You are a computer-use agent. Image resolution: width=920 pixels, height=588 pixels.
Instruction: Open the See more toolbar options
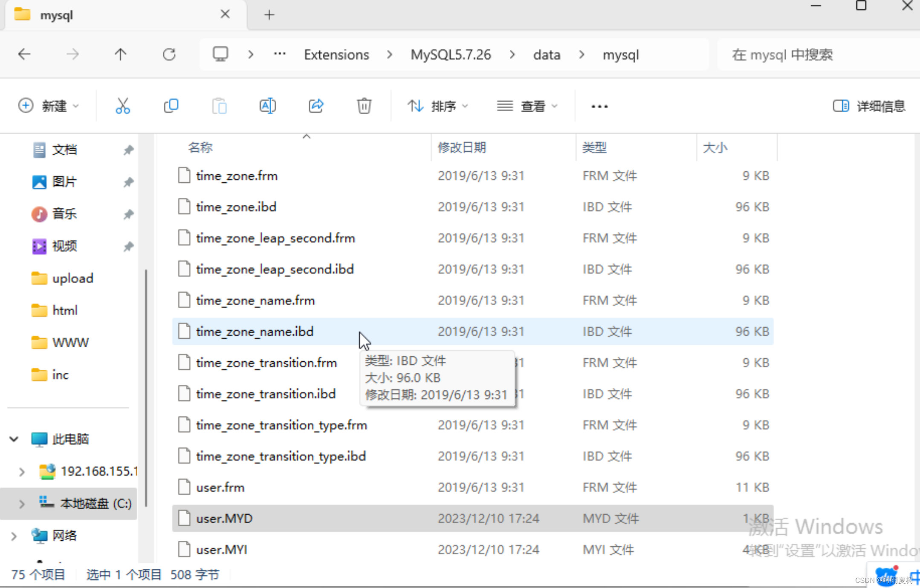[599, 106]
